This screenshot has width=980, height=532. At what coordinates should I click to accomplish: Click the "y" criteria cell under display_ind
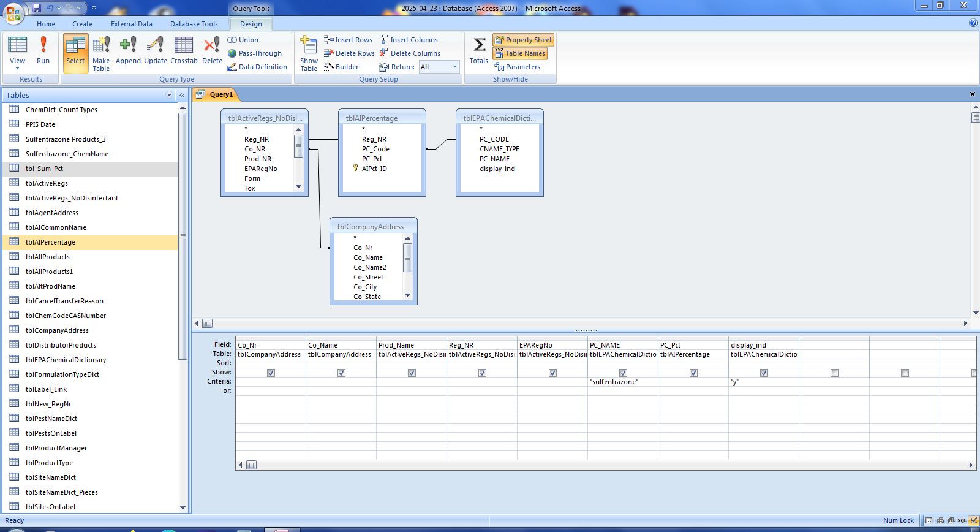coord(764,382)
